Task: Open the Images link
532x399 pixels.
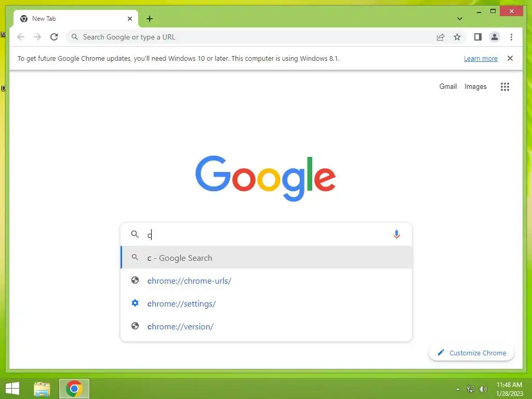Action: click(x=475, y=87)
